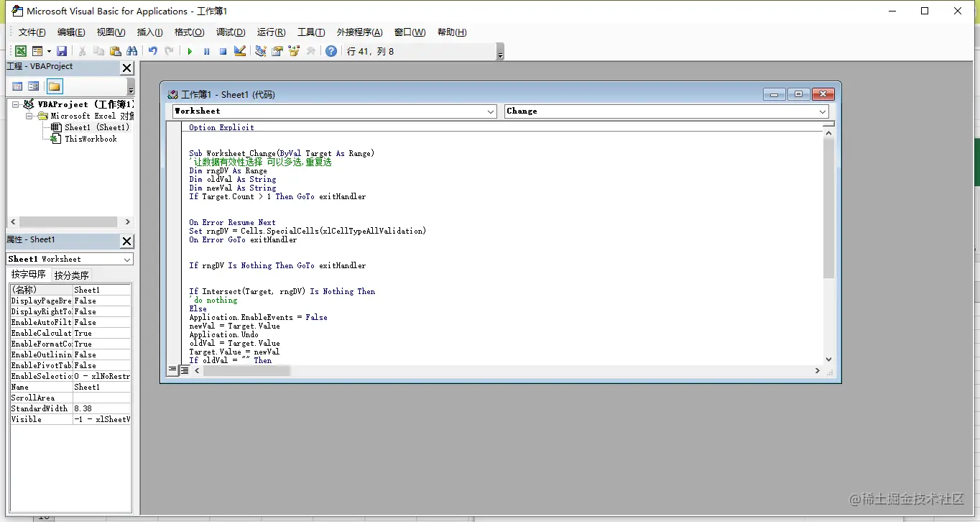
Task: Click the Paste clipboard icon
Action: (115, 51)
